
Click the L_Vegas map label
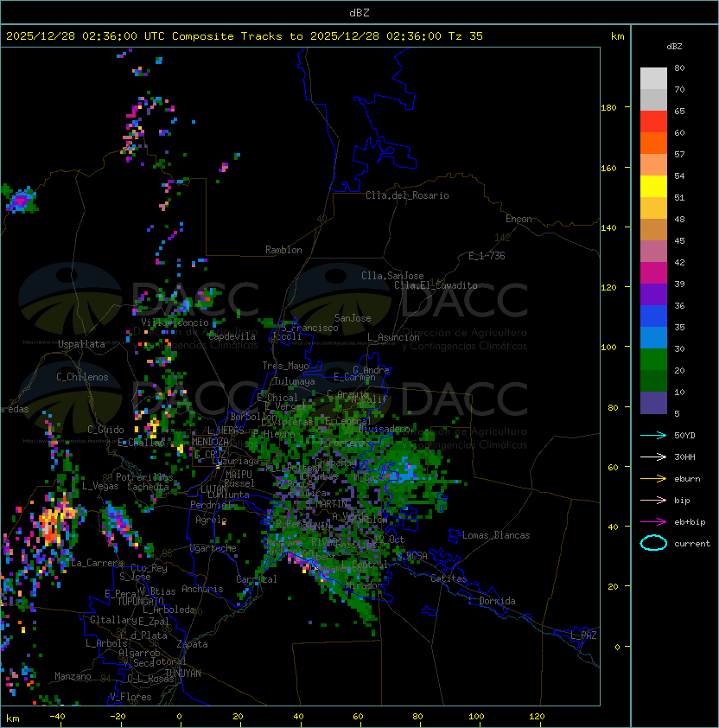[100, 486]
